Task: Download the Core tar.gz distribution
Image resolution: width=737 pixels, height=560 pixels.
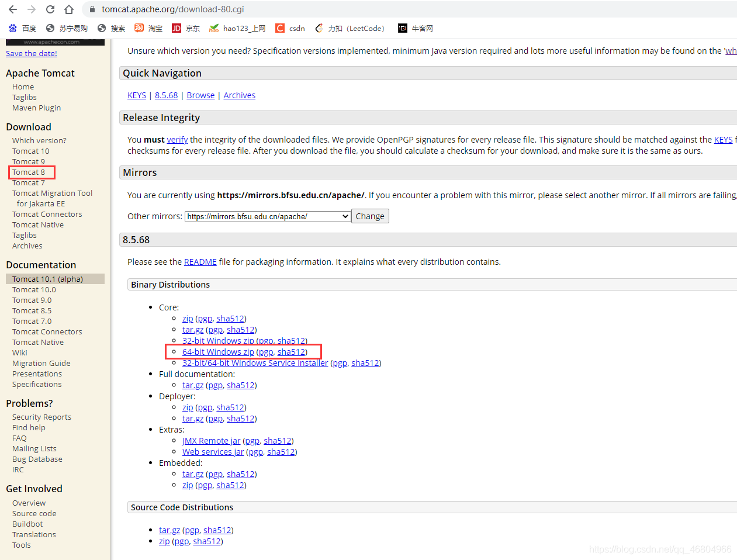Action: (193, 330)
